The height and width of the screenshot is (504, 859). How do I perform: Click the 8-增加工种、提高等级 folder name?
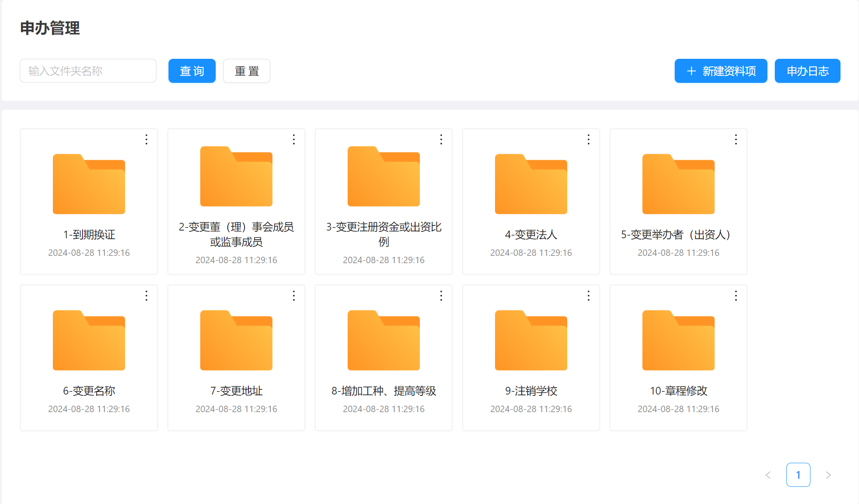pos(384,391)
